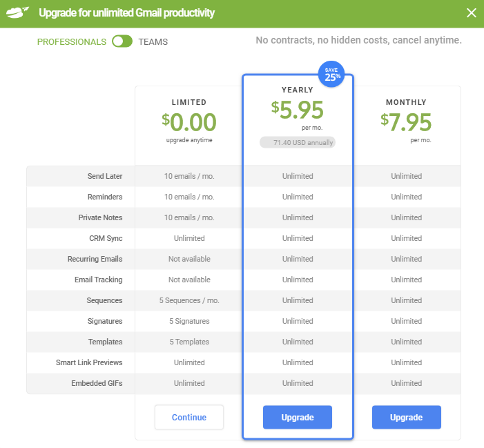
Task: Select the PROFESSIONALS label
Action: point(72,41)
